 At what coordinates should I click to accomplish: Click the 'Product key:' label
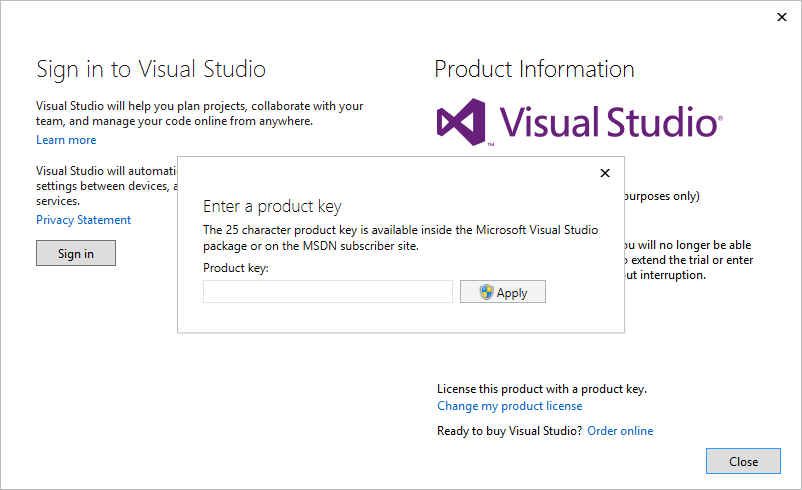[236, 268]
